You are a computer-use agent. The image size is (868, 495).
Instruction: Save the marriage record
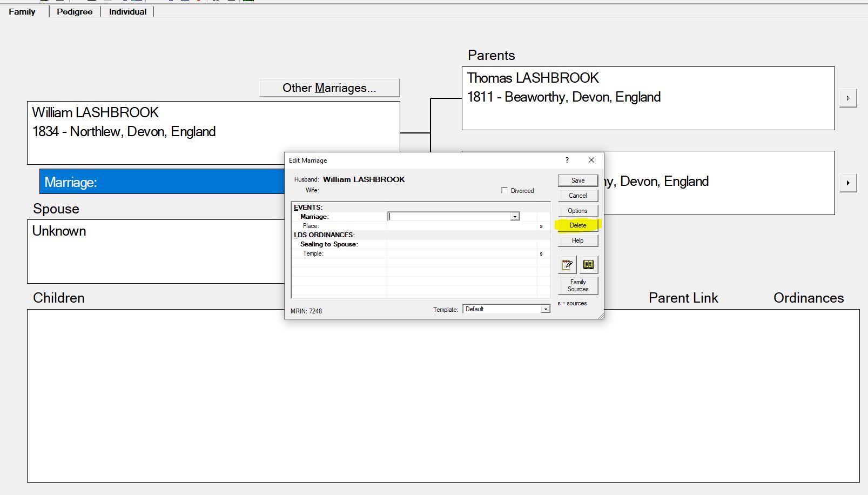coord(578,180)
